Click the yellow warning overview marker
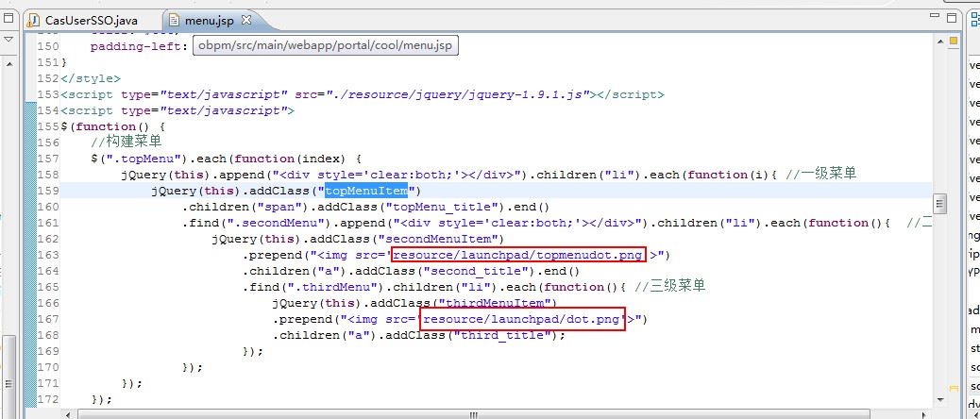Viewport: 980px width, 419px height. [x=954, y=42]
